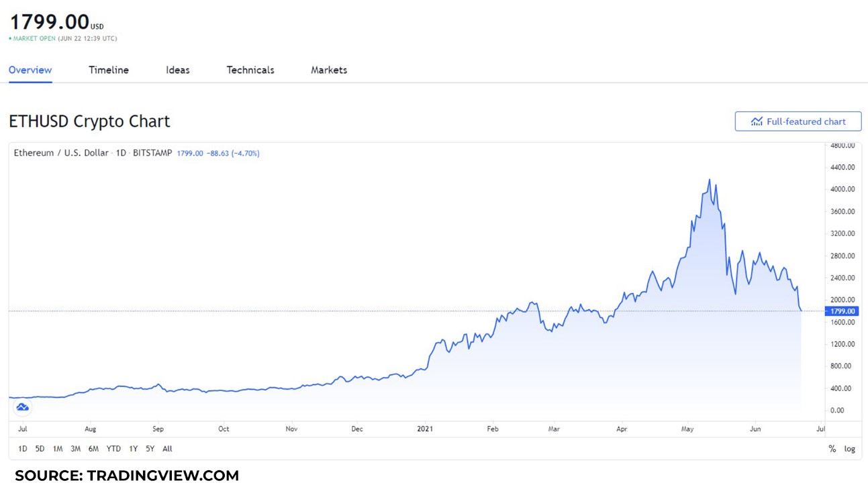
Task: Go to the Markets tab
Action: pos(329,70)
